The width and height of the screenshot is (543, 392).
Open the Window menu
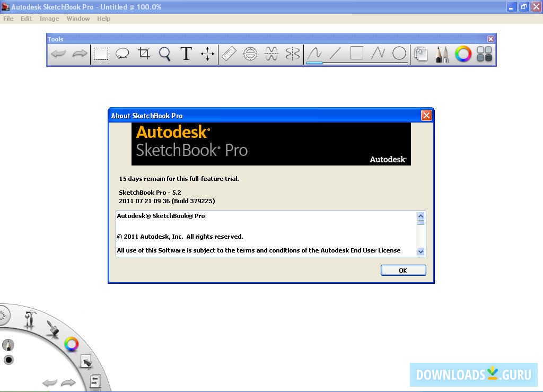(78, 18)
